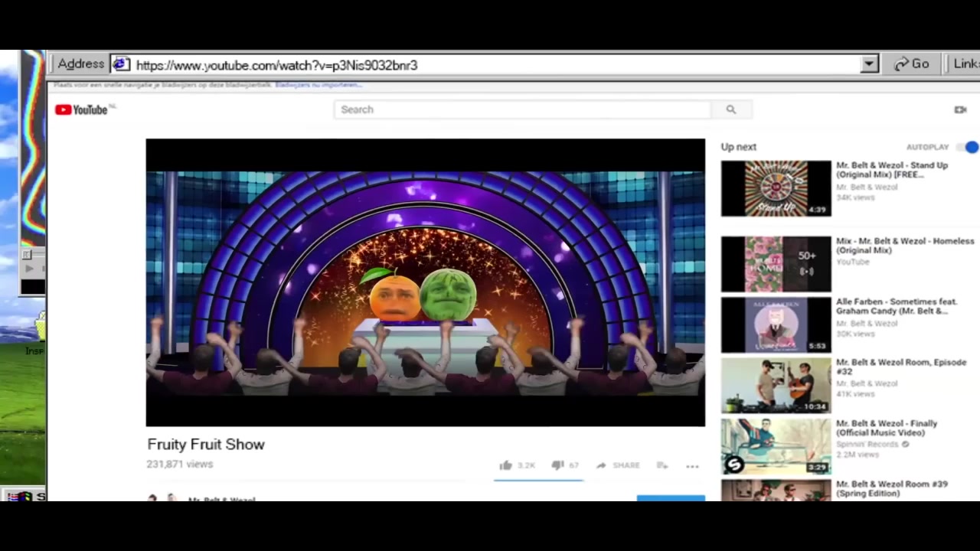Open Stand Up (Original Mix) video title
The height and width of the screenshot is (551, 980).
click(892, 170)
